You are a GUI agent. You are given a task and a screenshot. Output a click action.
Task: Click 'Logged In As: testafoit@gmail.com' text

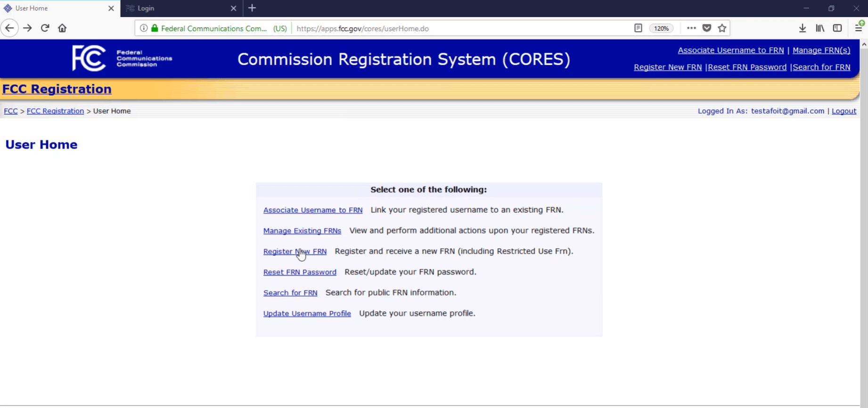pyautogui.click(x=761, y=111)
